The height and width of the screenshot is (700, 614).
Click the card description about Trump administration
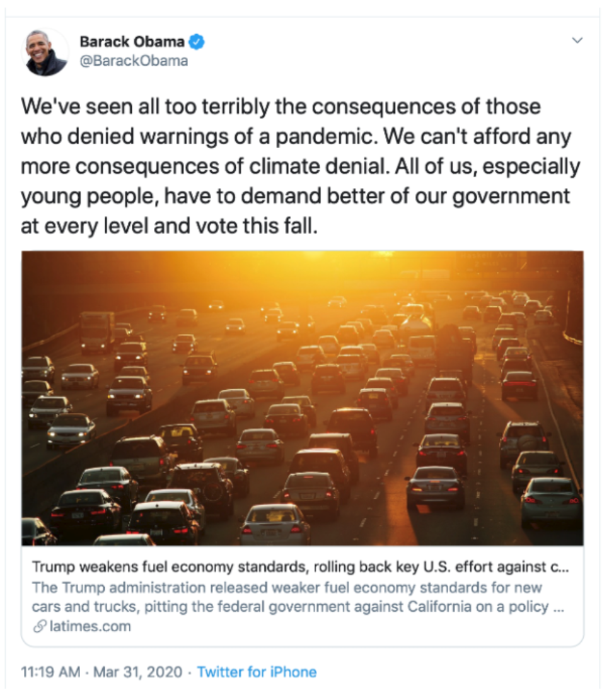(x=298, y=597)
